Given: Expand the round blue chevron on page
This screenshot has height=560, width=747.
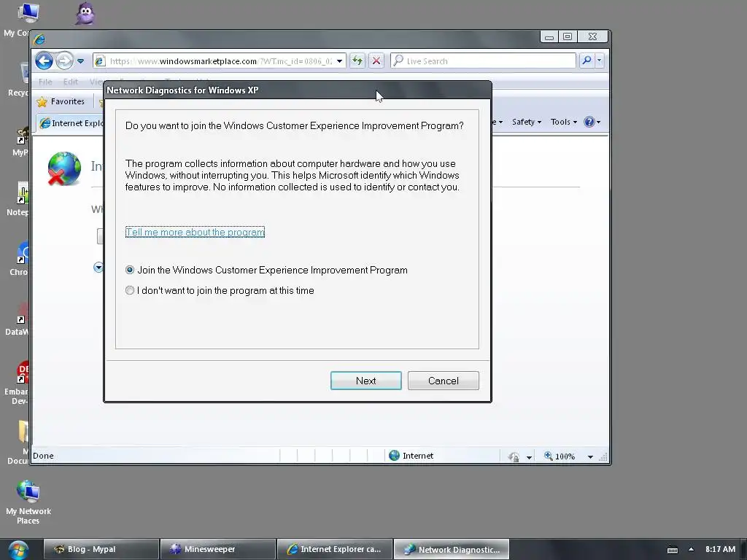Looking at the screenshot, I should click(98, 268).
